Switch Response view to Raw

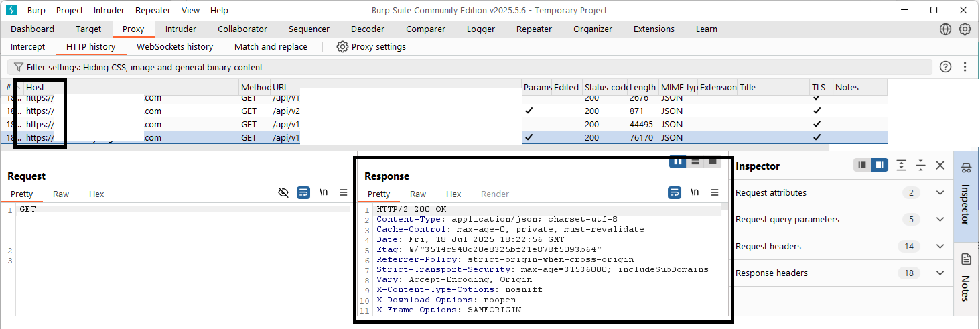click(418, 194)
